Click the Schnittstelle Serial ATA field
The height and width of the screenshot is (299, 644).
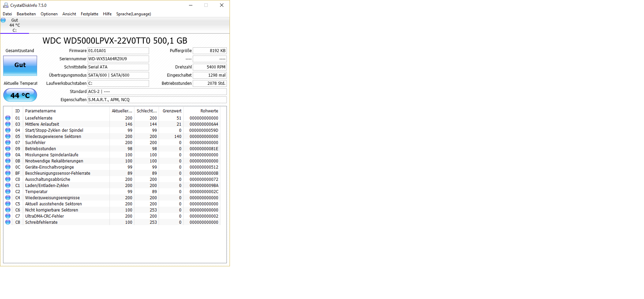tap(118, 67)
